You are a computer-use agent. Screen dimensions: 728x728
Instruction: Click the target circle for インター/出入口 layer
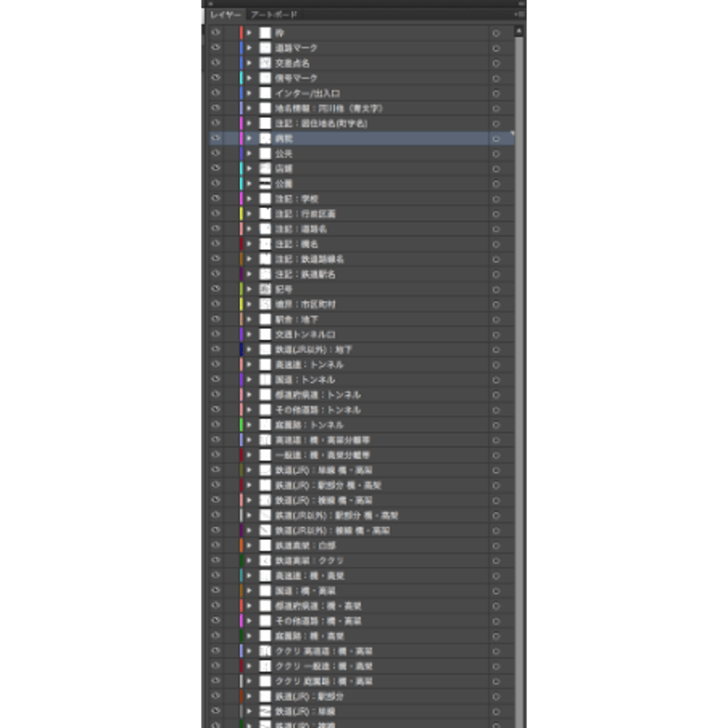point(496,93)
